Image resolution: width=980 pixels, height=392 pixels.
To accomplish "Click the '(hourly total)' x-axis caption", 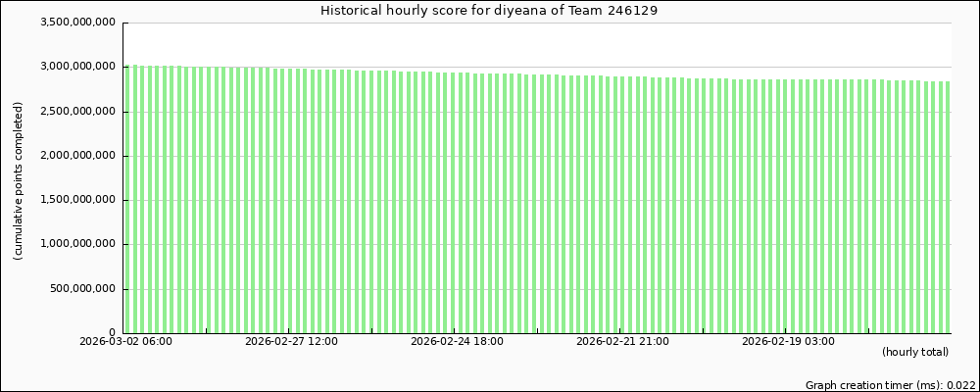I will point(914,352).
